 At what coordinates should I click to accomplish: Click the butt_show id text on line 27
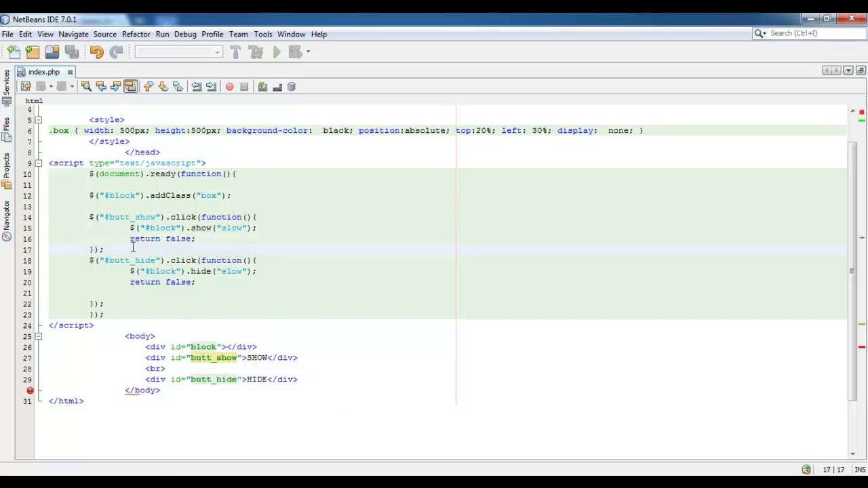214,358
